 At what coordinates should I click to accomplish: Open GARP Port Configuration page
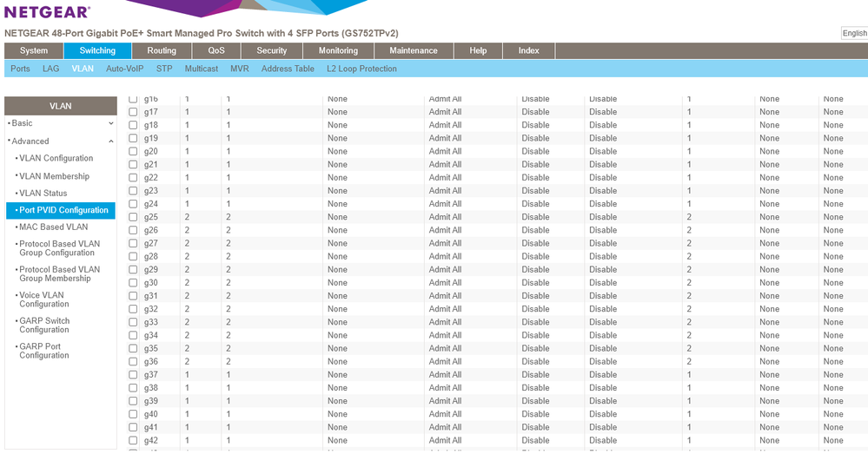tap(43, 351)
